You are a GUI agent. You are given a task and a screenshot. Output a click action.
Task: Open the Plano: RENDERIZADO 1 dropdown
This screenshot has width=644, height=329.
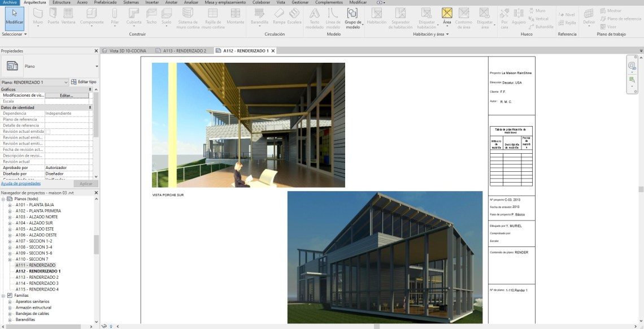coord(66,83)
